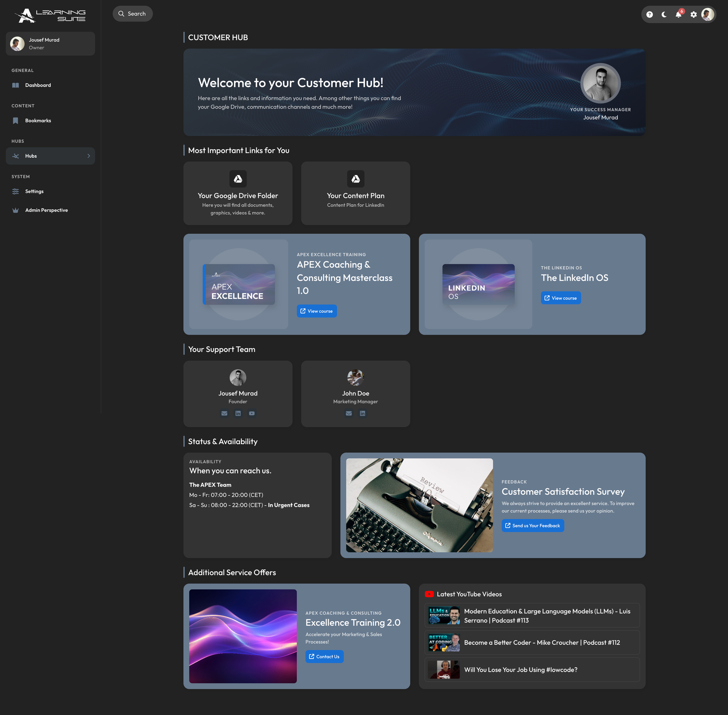728x715 pixels.
Task: Email Jousef Murad via the envelope icon
Action: [224, 413]
